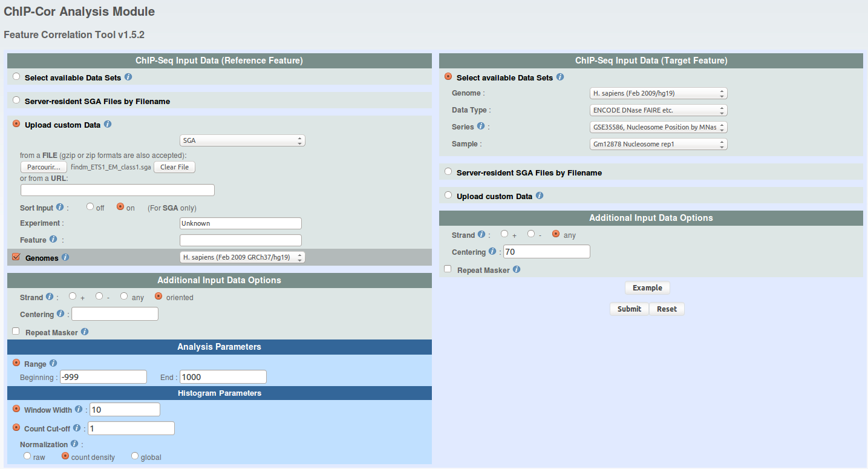This screenshot has height=469, width=868.
Task: Click info icon next to Window Width
Action: click(x=79, y=410)
